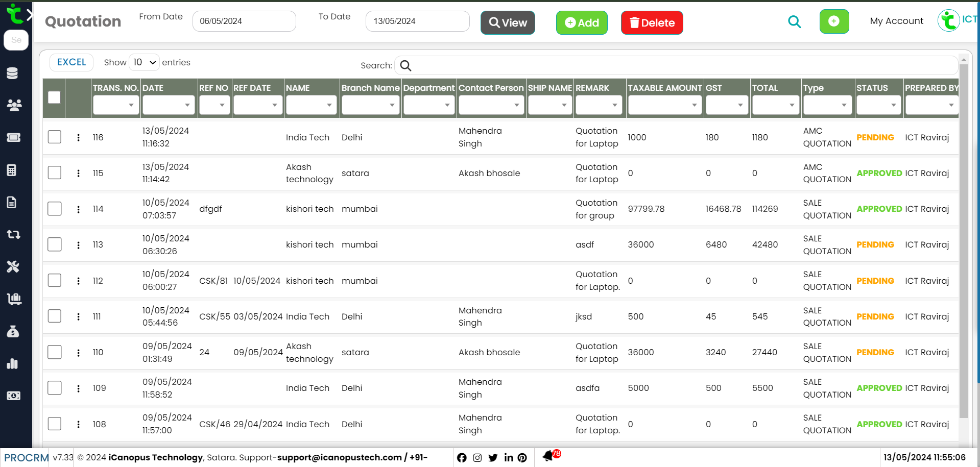Open the Show entries dropdown
Image resolution: width=980 pixels, height=467 pixels.
[x=144, y=62]
